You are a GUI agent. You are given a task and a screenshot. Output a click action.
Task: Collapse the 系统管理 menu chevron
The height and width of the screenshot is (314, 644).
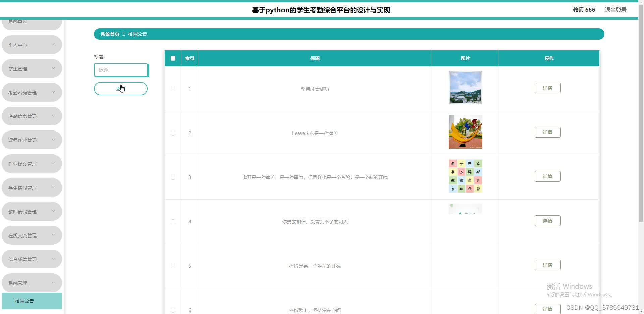(53, 282)
